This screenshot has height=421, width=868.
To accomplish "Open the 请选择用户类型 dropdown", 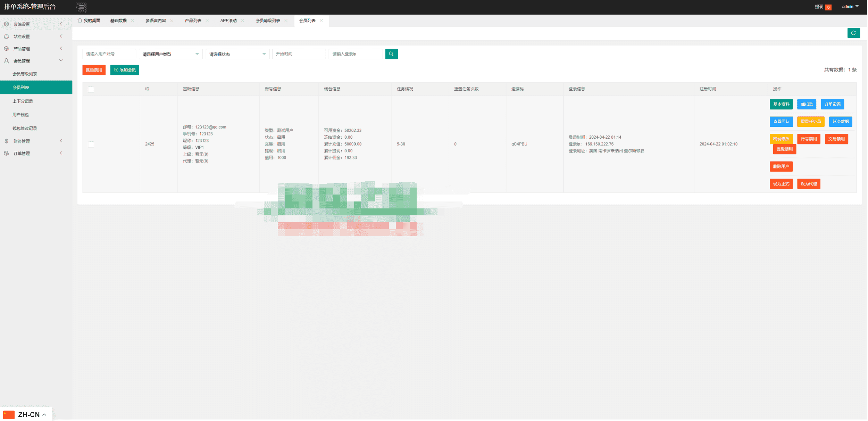I will coord(170,54).
